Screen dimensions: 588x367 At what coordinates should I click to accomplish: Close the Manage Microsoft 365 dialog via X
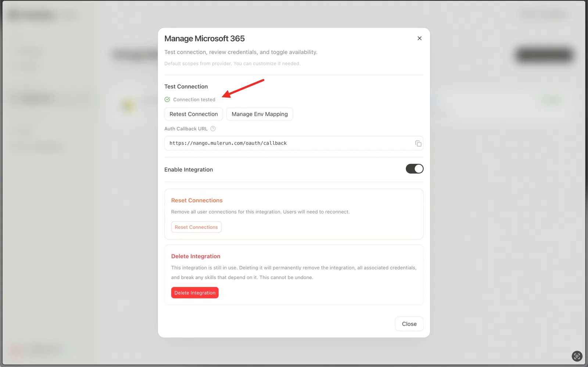(x=419, y=38)
